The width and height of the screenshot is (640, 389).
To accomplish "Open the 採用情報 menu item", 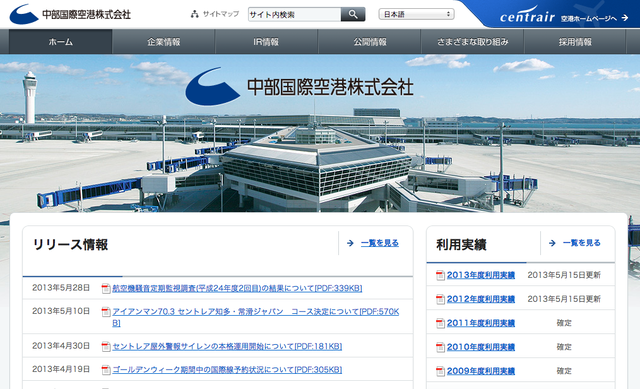I will (x=575, y=42).
